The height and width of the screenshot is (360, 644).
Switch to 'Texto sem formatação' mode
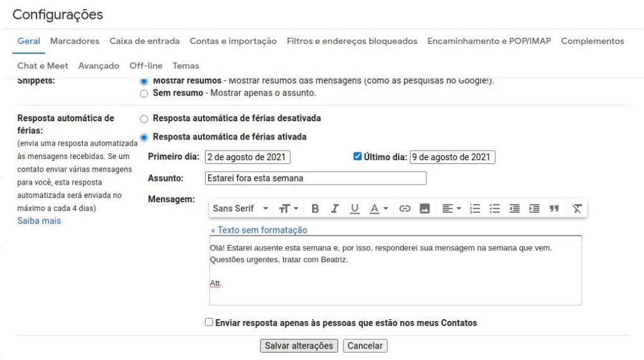(259, 230)
